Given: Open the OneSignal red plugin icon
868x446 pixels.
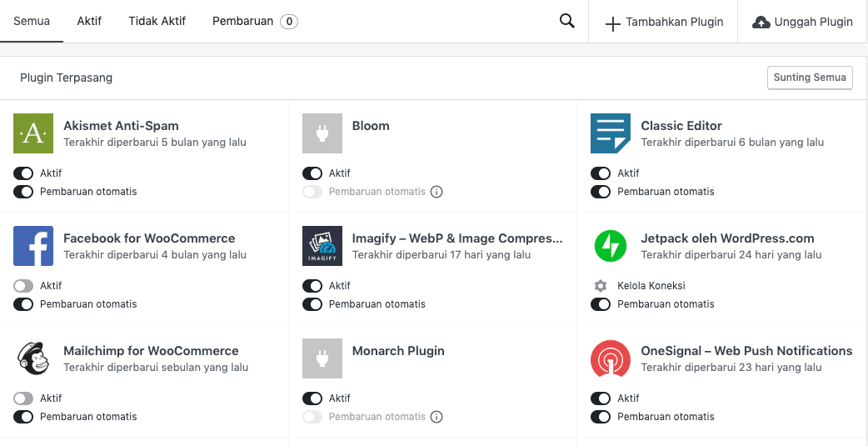Looking at the screenshot, I should [x=611, y=358].
